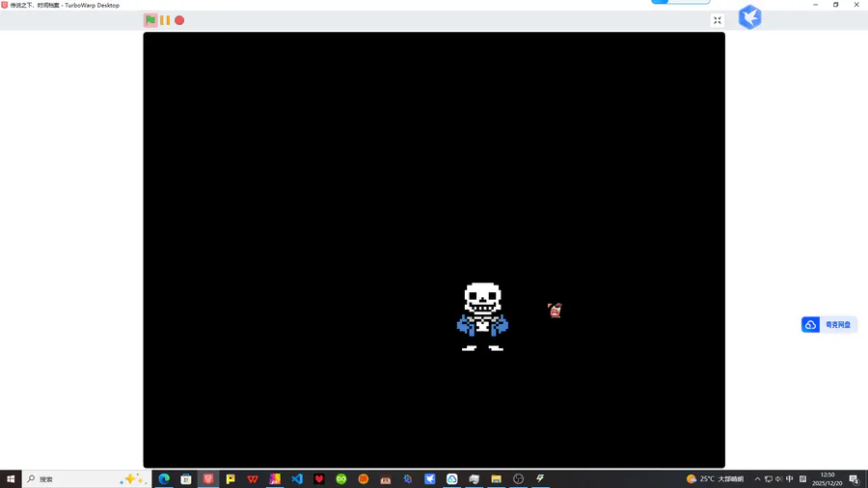The height and width of the screenshot is (488, 868).
Task: Open the clock and calendar at 12:50
Action: point(827,478)
